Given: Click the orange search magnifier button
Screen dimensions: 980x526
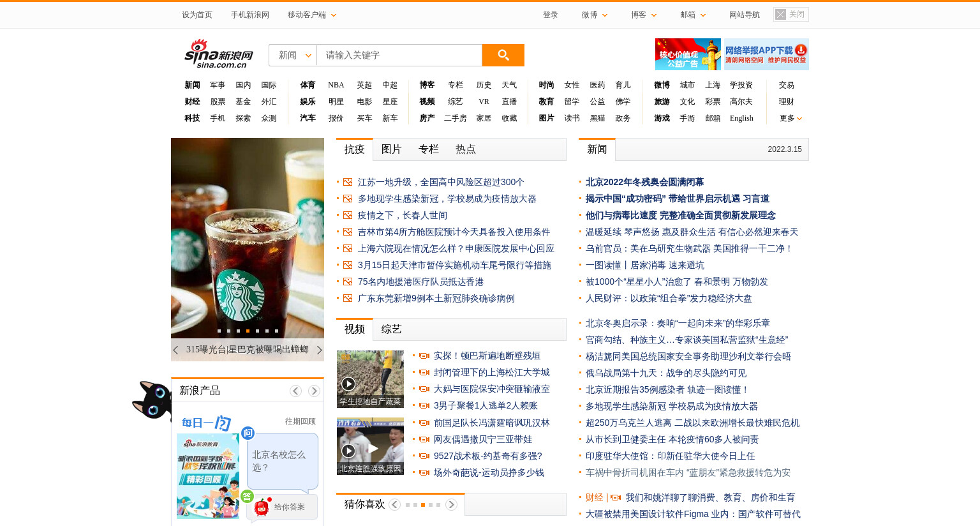Looking at the screenshot, I should [x=503, y=55].
